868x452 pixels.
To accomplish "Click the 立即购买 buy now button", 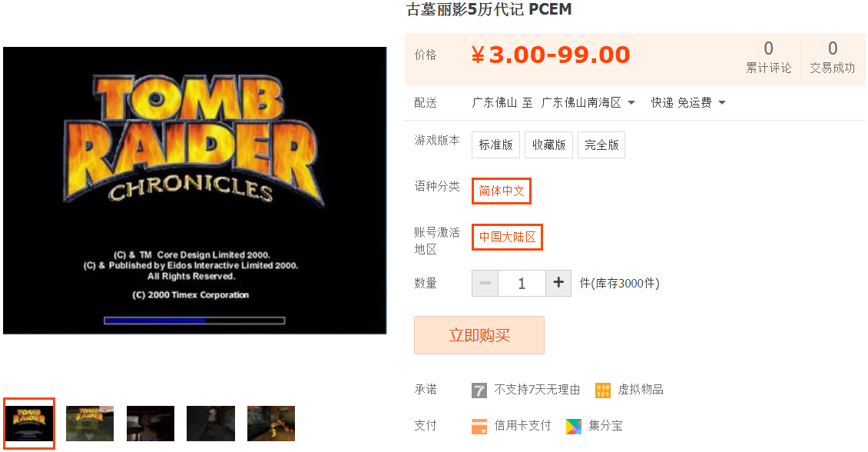I will (479, 335).
